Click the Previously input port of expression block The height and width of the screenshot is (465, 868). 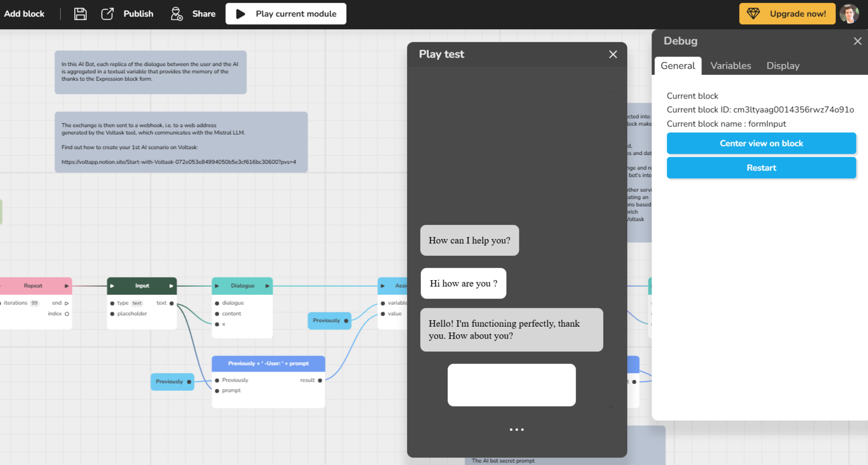[x=217, y=380]
